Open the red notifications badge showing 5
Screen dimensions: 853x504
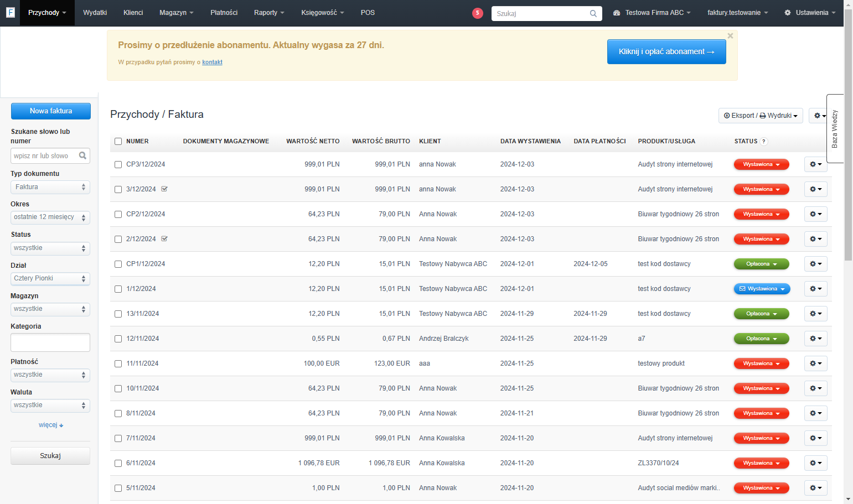(x=478, y=13)
